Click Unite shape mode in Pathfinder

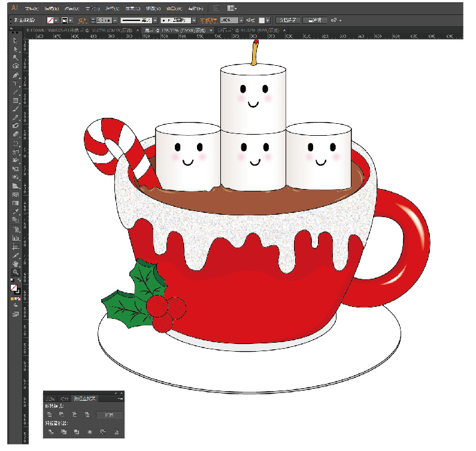(x=50, y=415)
